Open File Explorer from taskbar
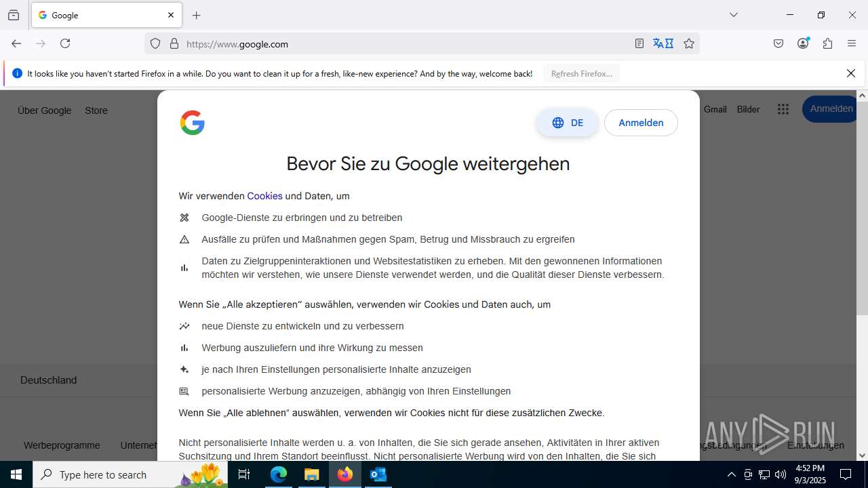Viewport: 868px width, 488px height. [311, 474]
